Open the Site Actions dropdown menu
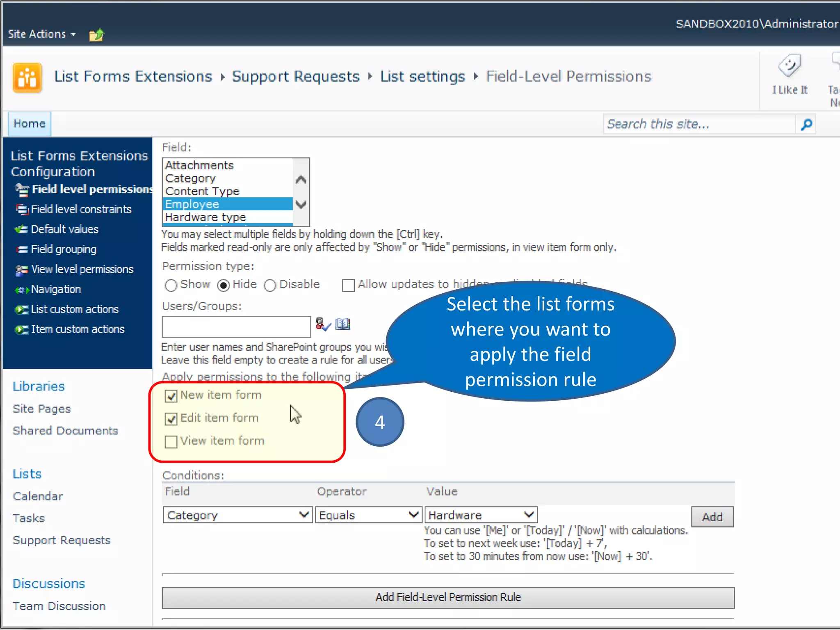 [42, 34]
